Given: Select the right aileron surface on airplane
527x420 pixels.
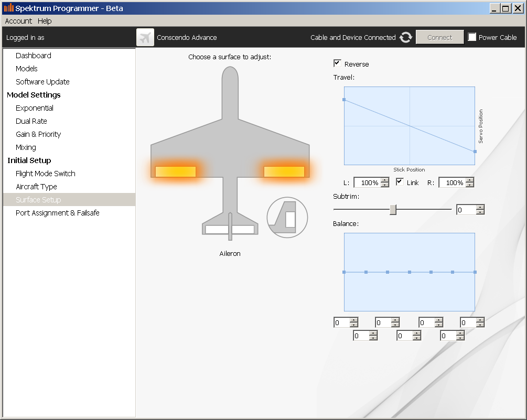Looking at the screenshot, I should [284, 171].
